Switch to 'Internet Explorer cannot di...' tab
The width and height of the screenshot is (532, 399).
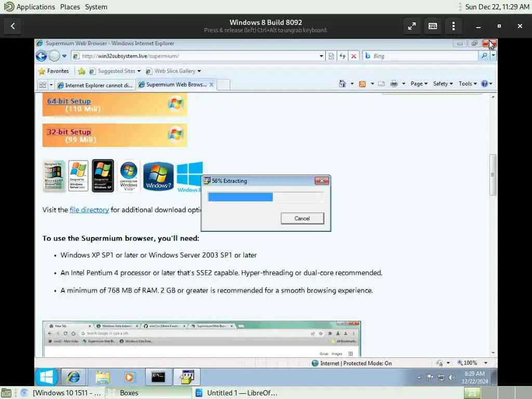tap(96, 85)
